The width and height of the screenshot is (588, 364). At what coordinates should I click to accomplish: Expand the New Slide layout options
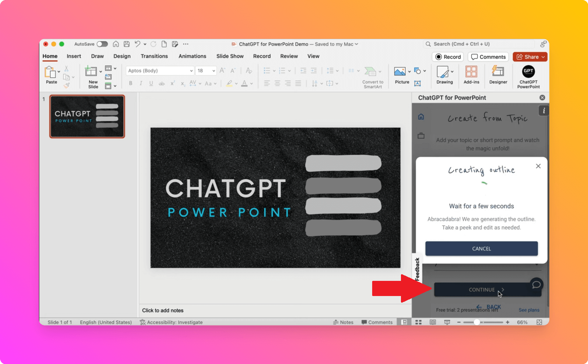click(100, 71)
